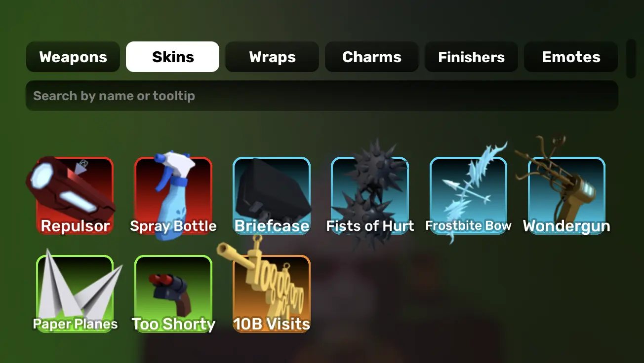This screenshot has height=363, width=644.
Task: Open the Wraps tab
Action: (272, 57)
